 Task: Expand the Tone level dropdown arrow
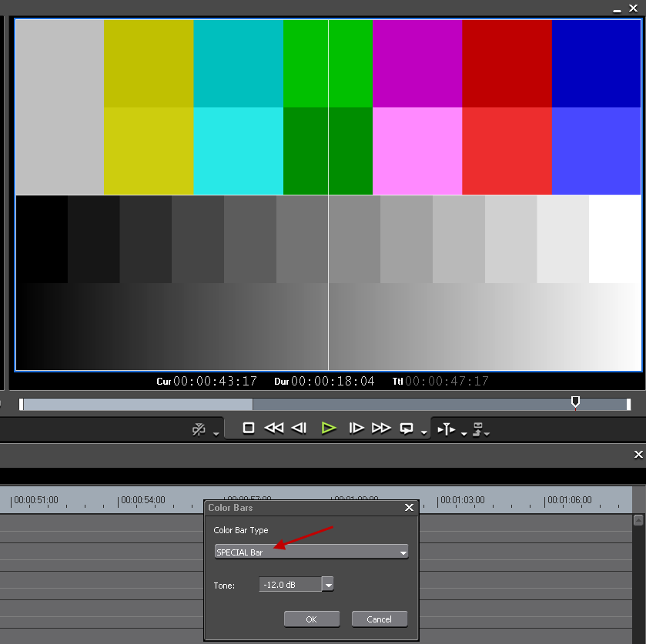(x=328, y=585)
